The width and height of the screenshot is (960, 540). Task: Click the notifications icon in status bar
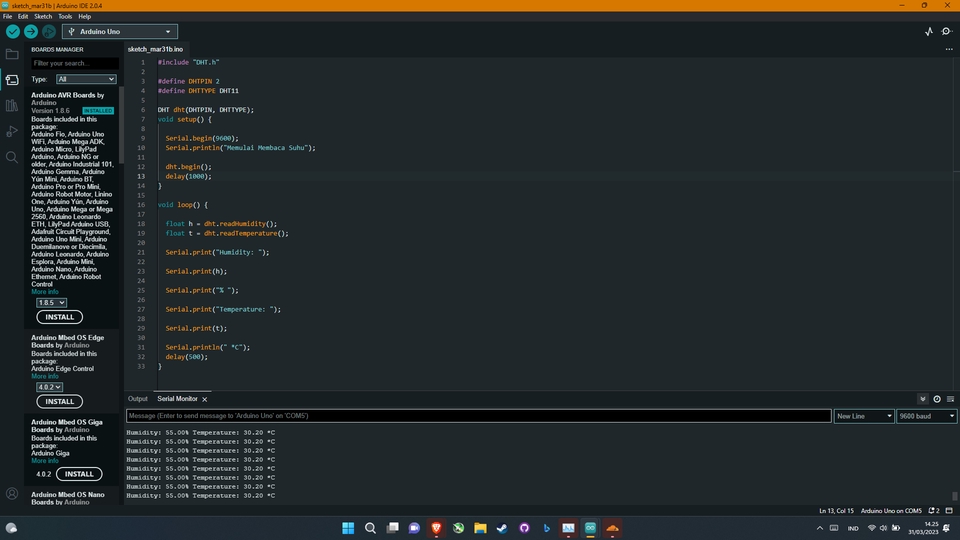coord(934,511)
